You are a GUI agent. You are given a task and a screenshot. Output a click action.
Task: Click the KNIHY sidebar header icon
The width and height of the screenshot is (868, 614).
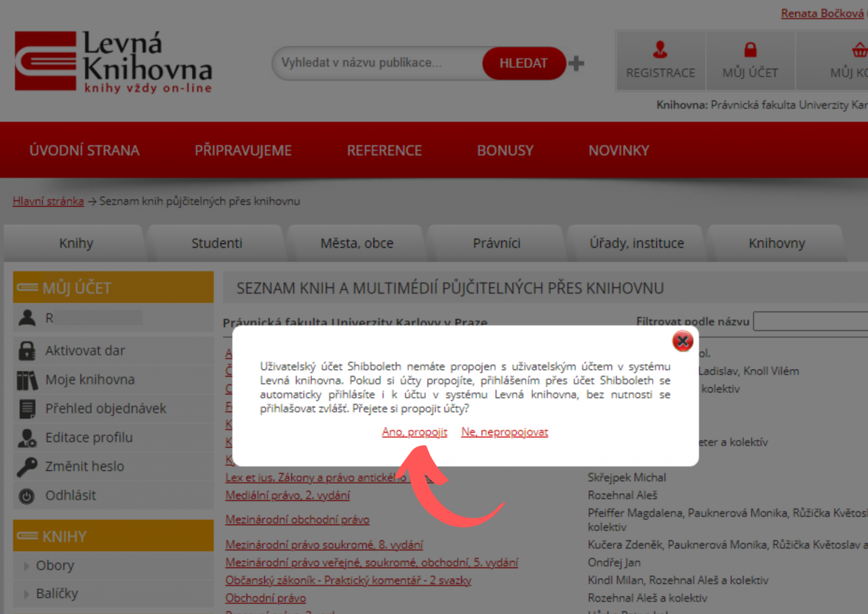coord(28,536)
